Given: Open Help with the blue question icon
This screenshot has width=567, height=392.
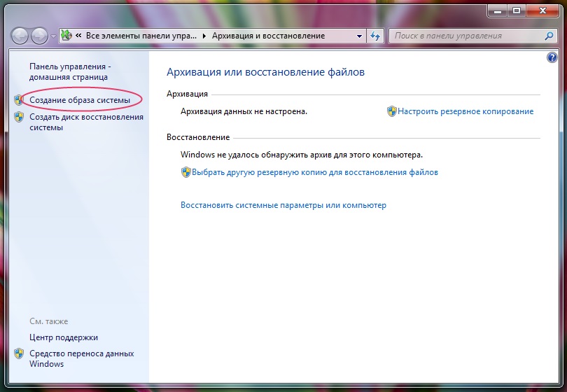Looking at the screenshot, I should tap(552, 57).
